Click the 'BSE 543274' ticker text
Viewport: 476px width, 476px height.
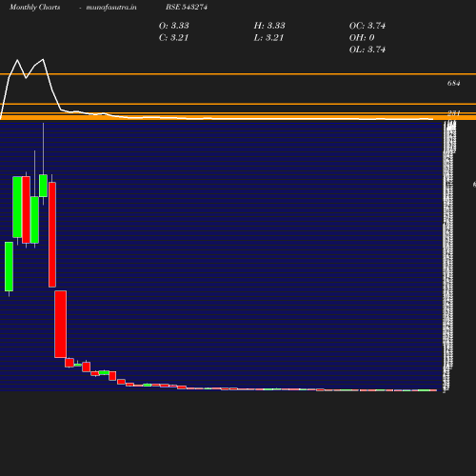point(187,7)
